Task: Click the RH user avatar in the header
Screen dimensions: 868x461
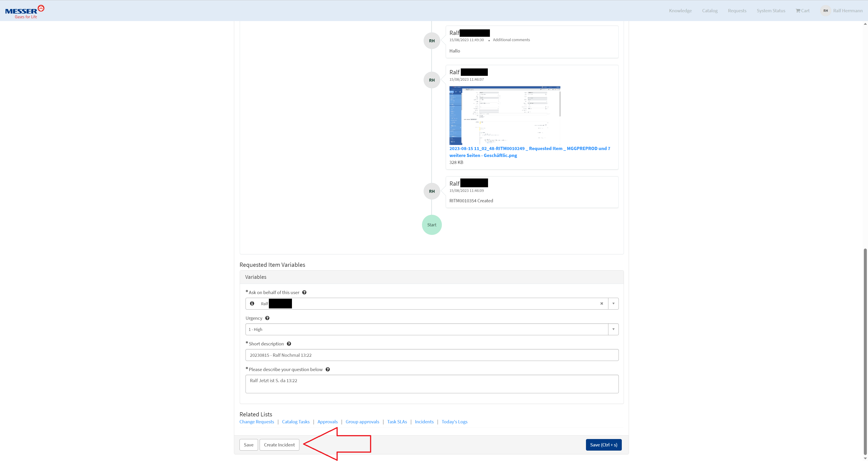Action: click(x=825, y=11)
